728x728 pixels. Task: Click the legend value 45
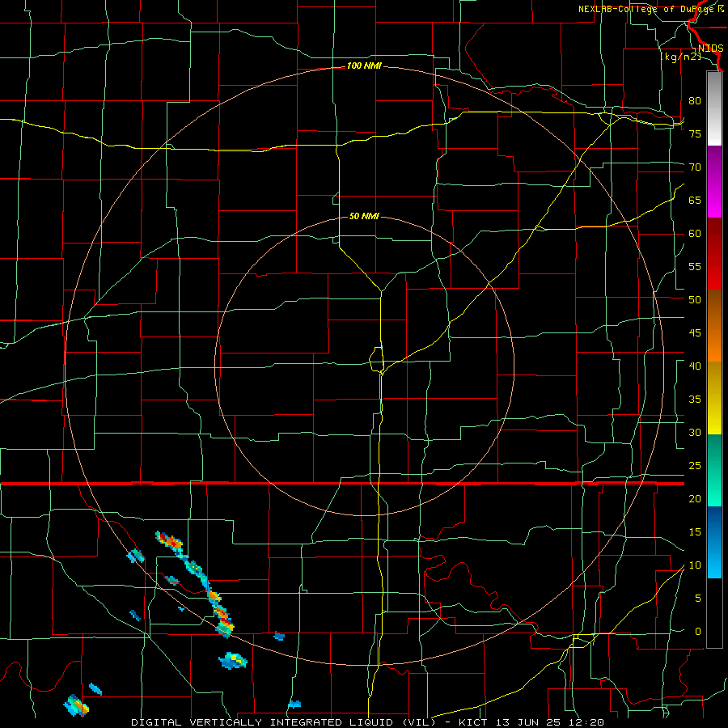[x=695, y=333]
